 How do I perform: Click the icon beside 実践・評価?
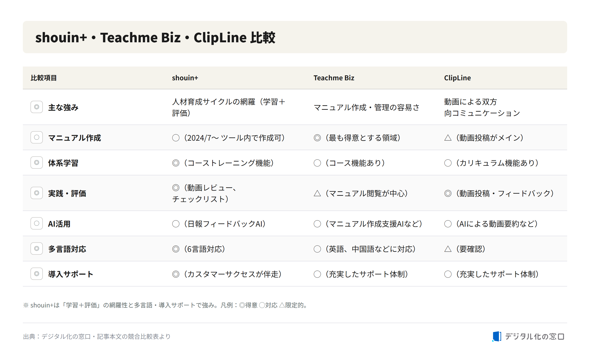[x=37, y=193]
